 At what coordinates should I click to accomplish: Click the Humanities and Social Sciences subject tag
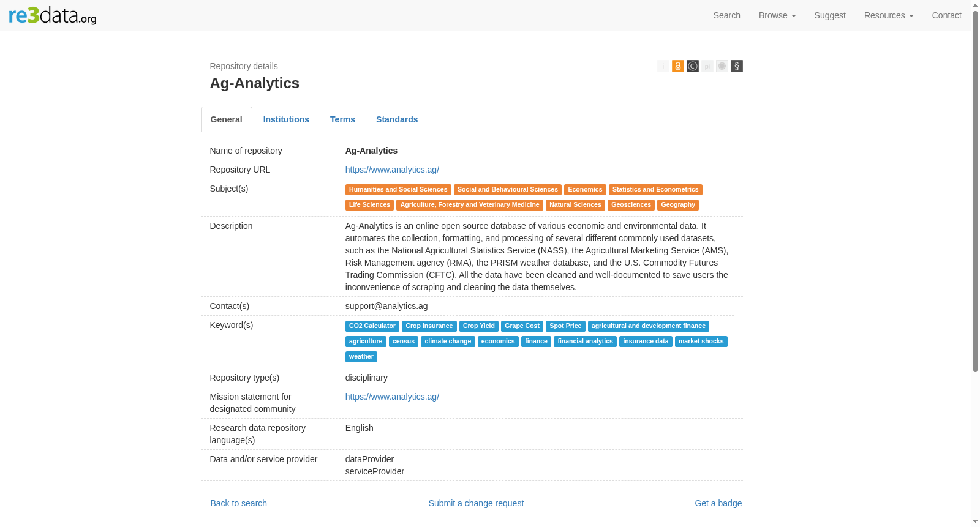click(x=398, y=190)
